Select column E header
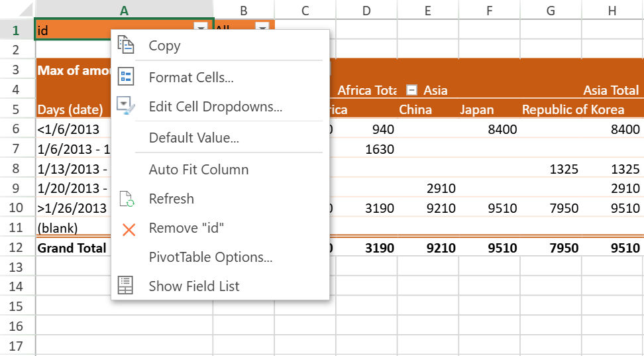The image size is (644, 356). (x=427, y=10)
